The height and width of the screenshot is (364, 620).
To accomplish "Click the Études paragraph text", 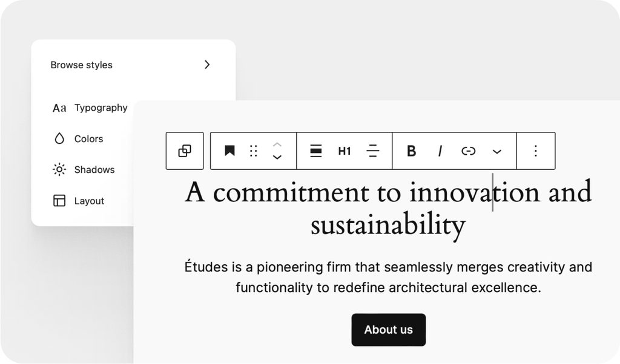I will tap(388, 277).
